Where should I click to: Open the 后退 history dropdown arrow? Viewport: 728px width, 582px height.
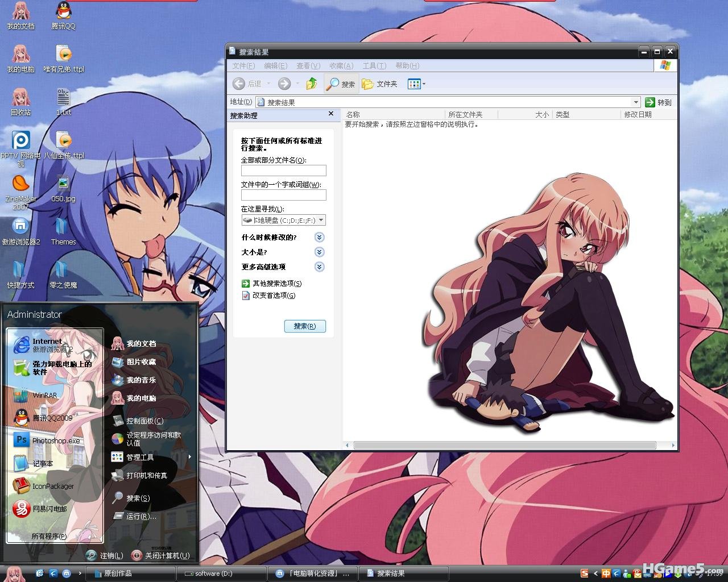click(x=268, y=84)
